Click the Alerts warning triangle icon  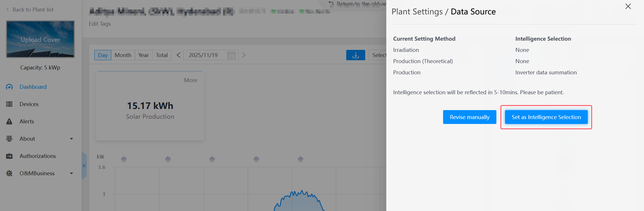[9, 121]
